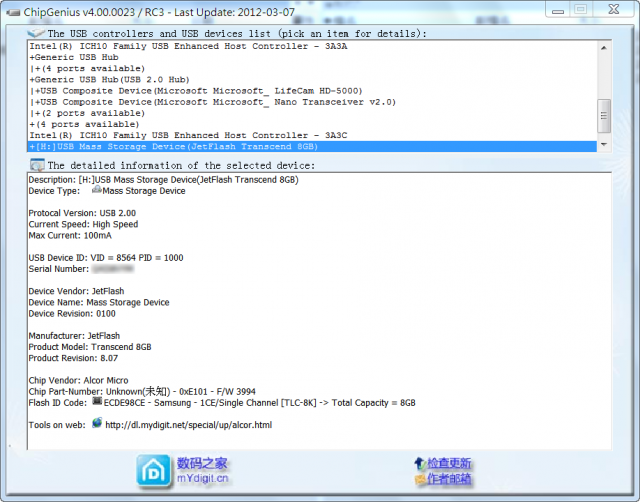Click the blurred Serial Number value
This screenshot has width=640, height=502.
click(x=113, y=269)
